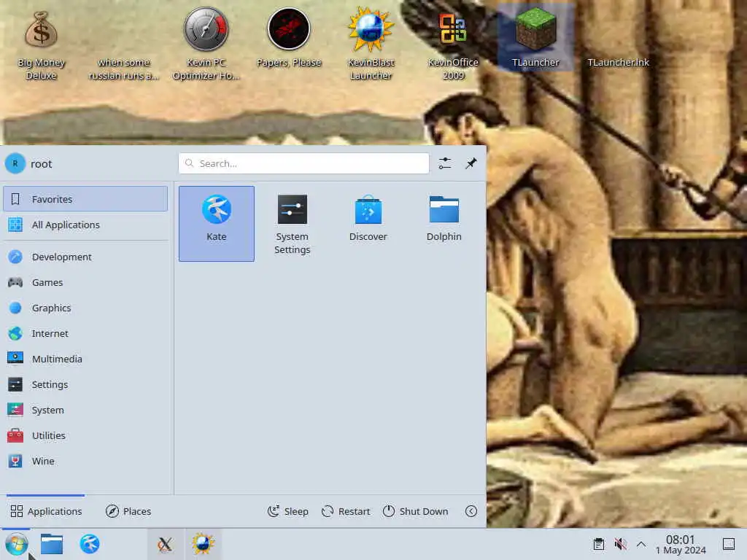
Task: Launch System Settings from favorites
Action: coord(292,223)
